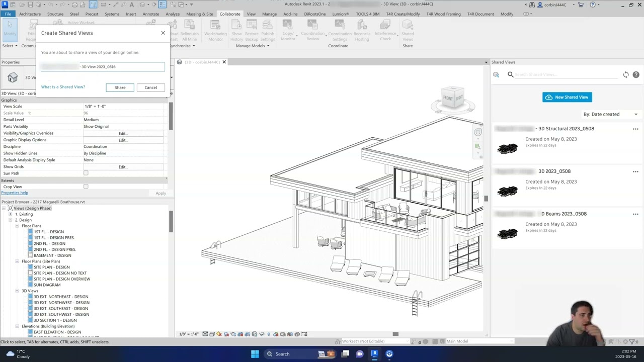Image resolution: width=644 pixels, height=362 pixels.
Task: Click the Revit icon in the taskbar
Action: (x=374, y=354)
